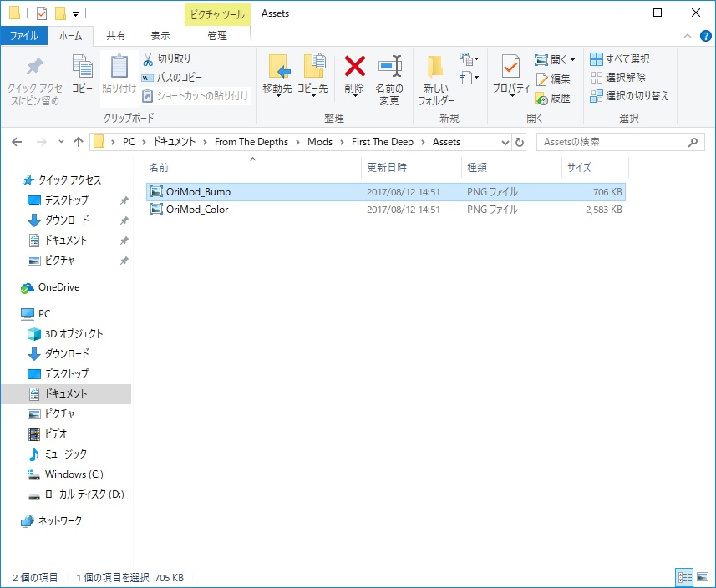Create a new folder with 新しいフォルダー
Image resolution: width=716 pixels, height=588 pixels.
click(437, 79)
